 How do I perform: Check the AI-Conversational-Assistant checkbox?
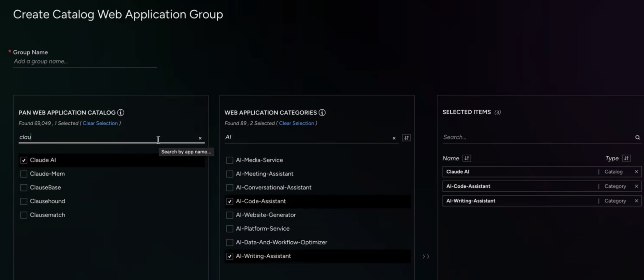click(x=230, y=188)
